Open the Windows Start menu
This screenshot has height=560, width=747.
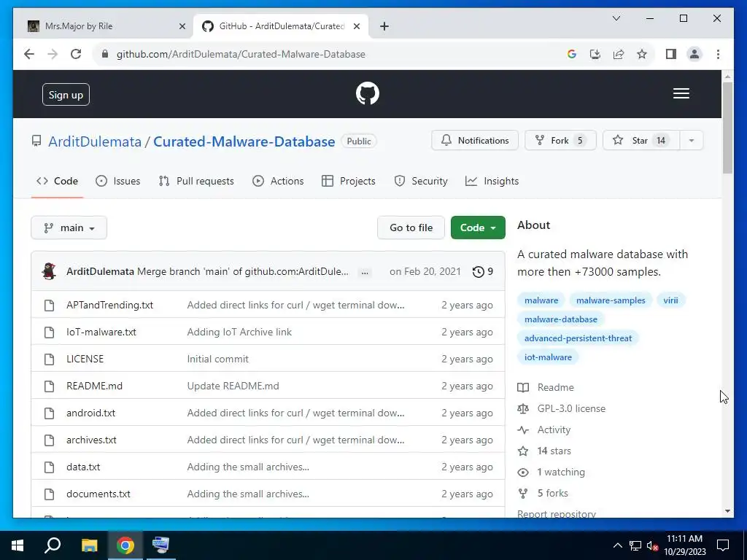(x=18, y=545)
